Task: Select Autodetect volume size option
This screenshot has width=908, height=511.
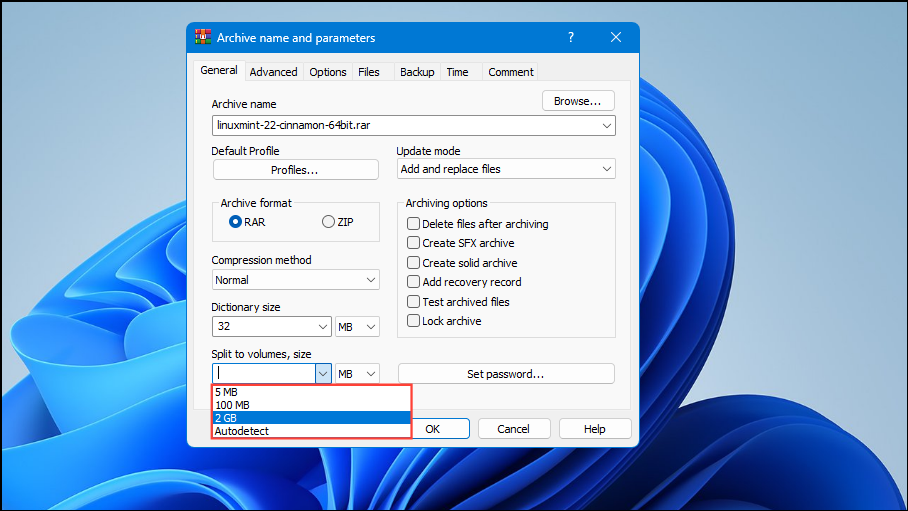Action: [312, 430]
